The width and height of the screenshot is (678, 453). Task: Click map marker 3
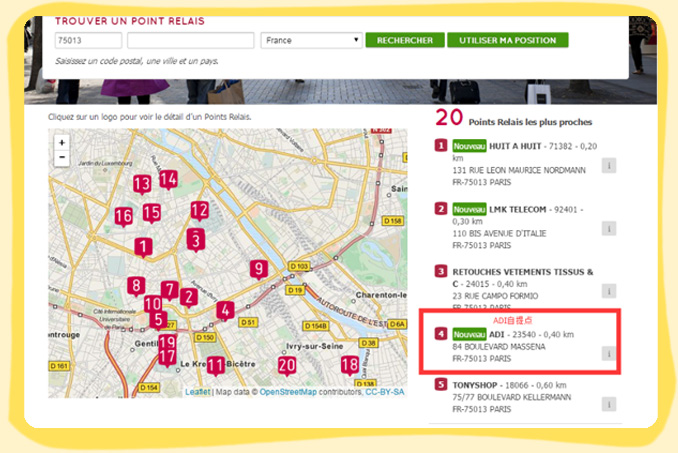coord(196,240)
